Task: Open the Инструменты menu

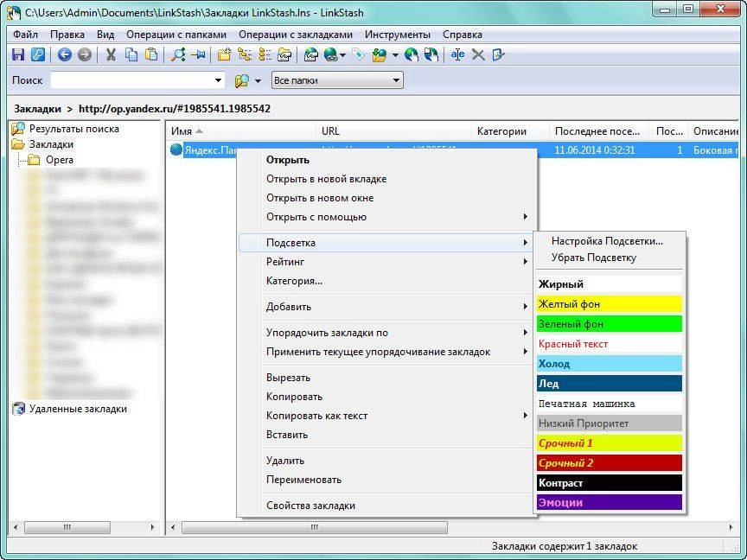Action: 398,35
